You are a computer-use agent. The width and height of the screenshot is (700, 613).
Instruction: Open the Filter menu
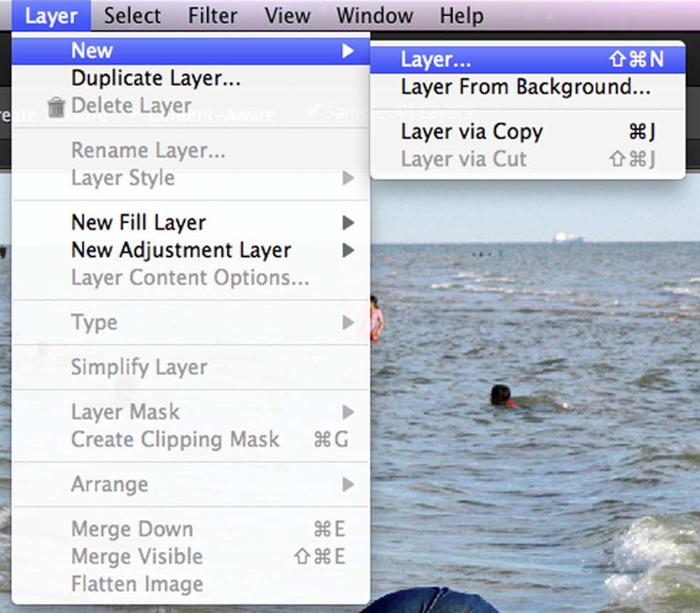(x=212, y=15)
